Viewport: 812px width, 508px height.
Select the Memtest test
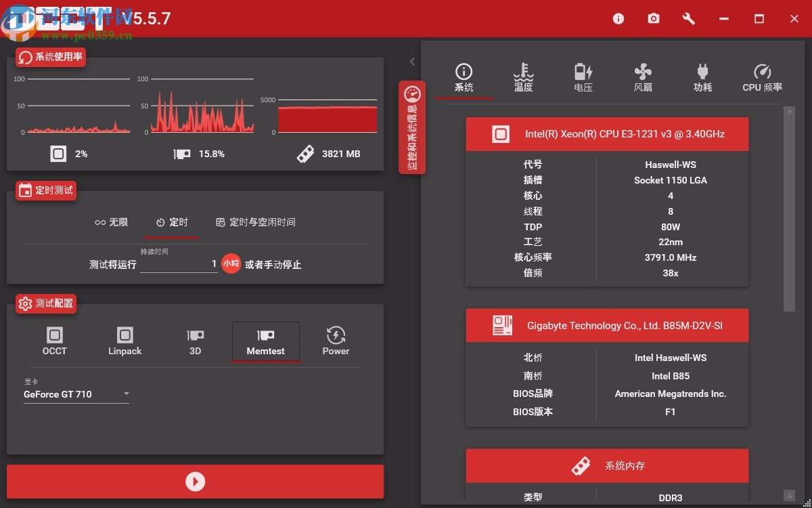coord(266,341)
